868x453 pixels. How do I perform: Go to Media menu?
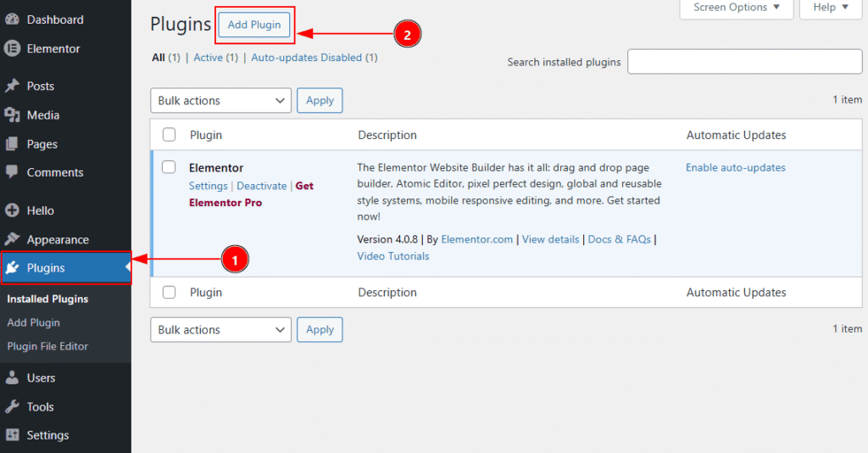pos(43,115)
